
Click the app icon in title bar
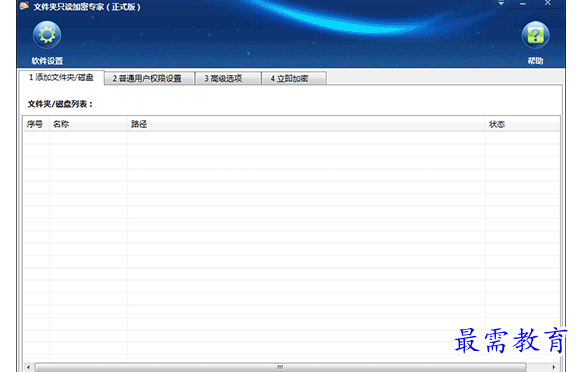25,6
